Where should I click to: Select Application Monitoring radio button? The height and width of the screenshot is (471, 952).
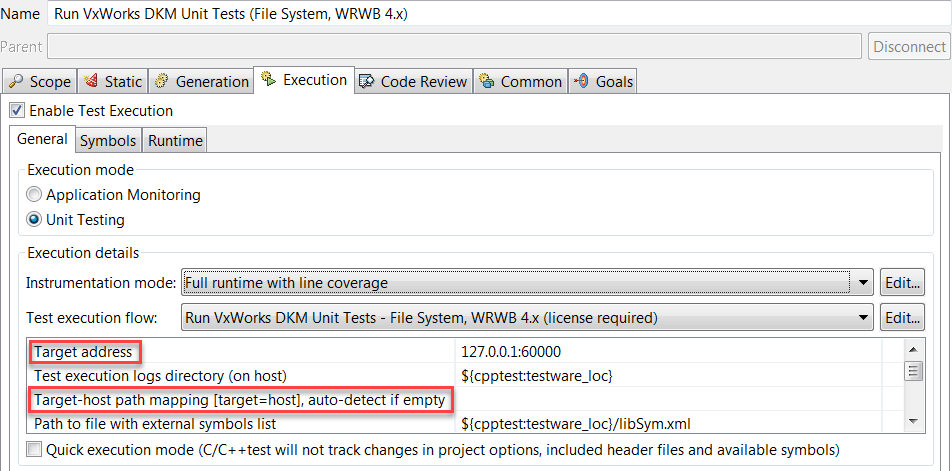pyautogui.click(x=35, y=195)
